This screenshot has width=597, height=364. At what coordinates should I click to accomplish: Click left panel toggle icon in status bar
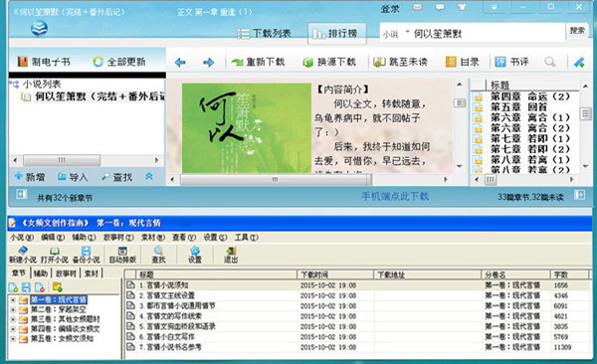pos(21,194)
